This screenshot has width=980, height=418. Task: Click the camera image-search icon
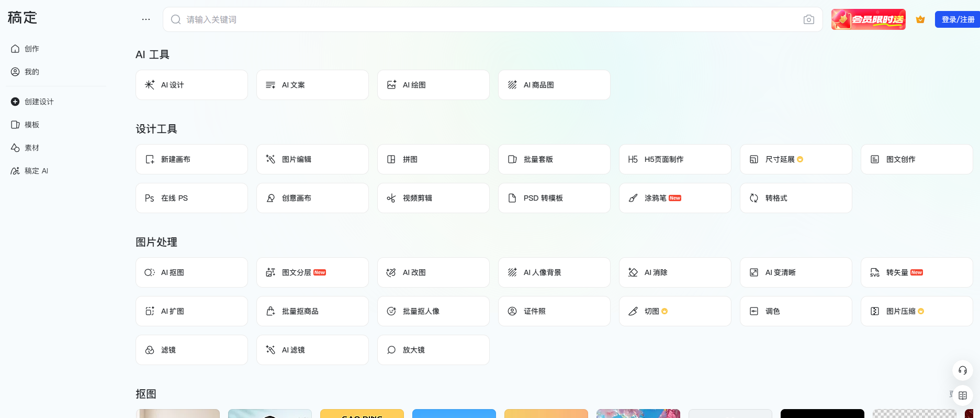pos(809,19)
